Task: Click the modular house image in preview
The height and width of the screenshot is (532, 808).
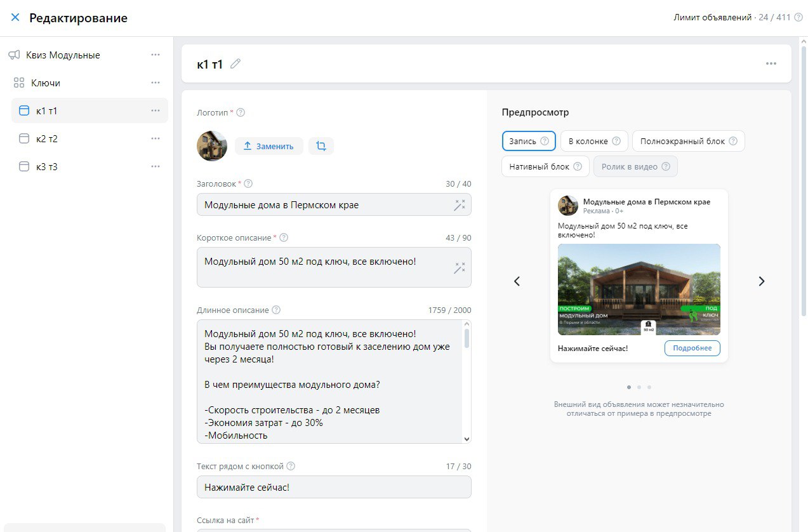Action: (x=639, y=289)
